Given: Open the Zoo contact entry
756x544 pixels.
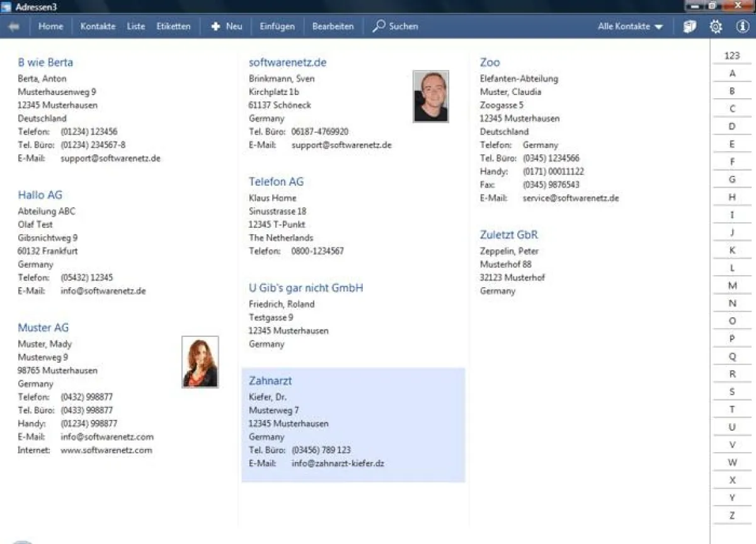Looking at the screenshot, I should point(490,62).
